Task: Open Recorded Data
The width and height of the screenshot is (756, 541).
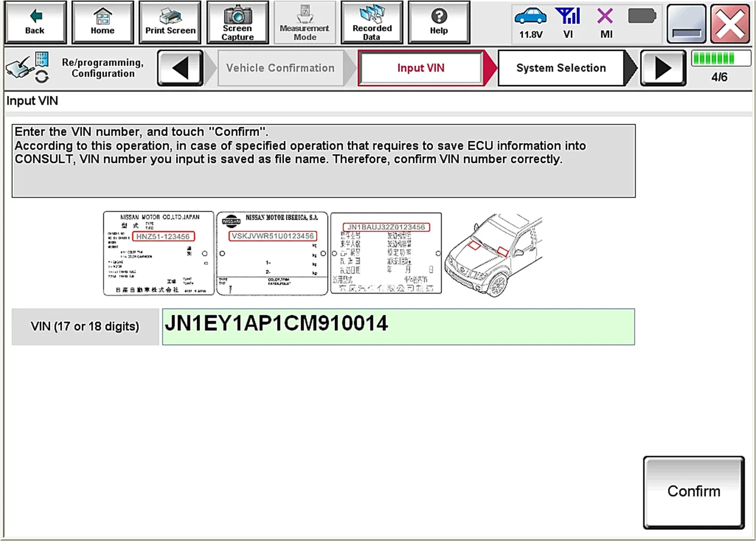Action: click(372, 23)
